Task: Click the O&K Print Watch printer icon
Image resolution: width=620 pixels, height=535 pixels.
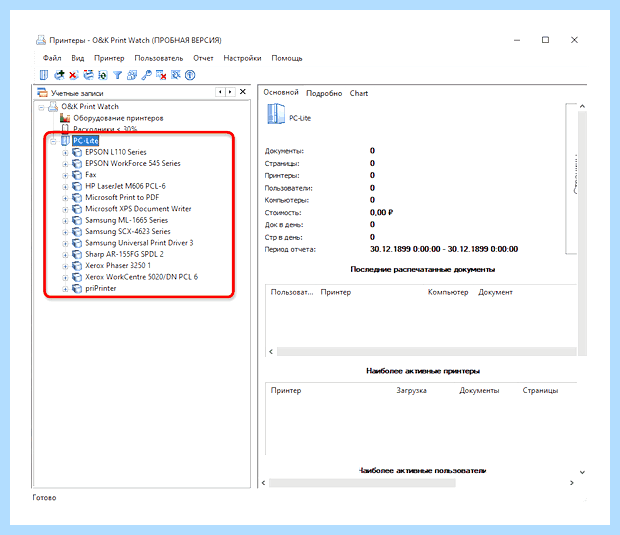Action: pos(53,106)
